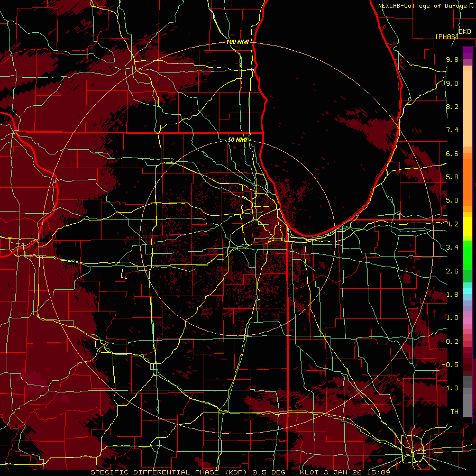Screen dimensions: 476x476
Task: Click the 3.4 scale value
Action: (x=452, y=248)
